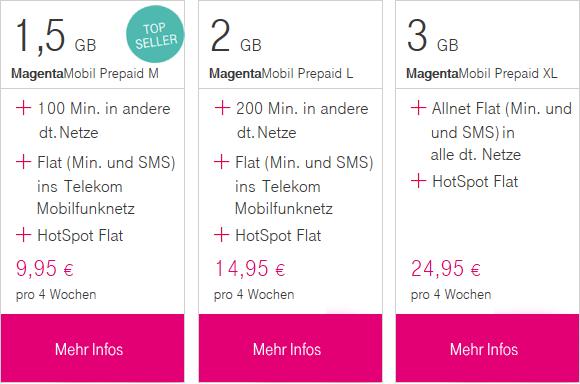
Task: Click plus icon next to HotSpot Flat in Prepaid XL
Action: (418, 181)
